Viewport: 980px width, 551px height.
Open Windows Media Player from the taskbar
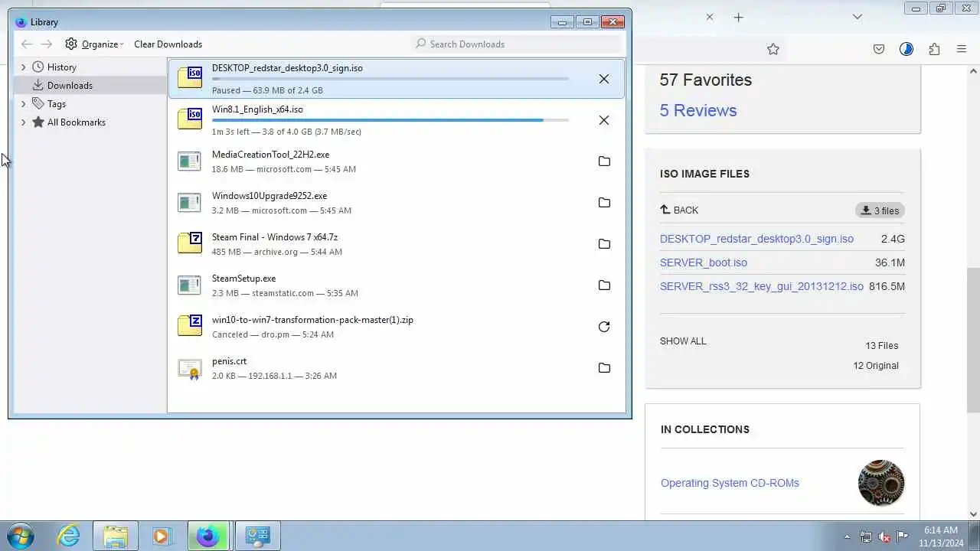(x=161, y=536)
